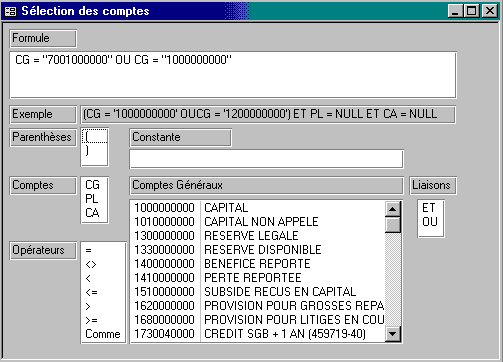This screenshot has height=362, width=503.
Task: Click the Comptes Généraux header label
Action: [266, 185]
